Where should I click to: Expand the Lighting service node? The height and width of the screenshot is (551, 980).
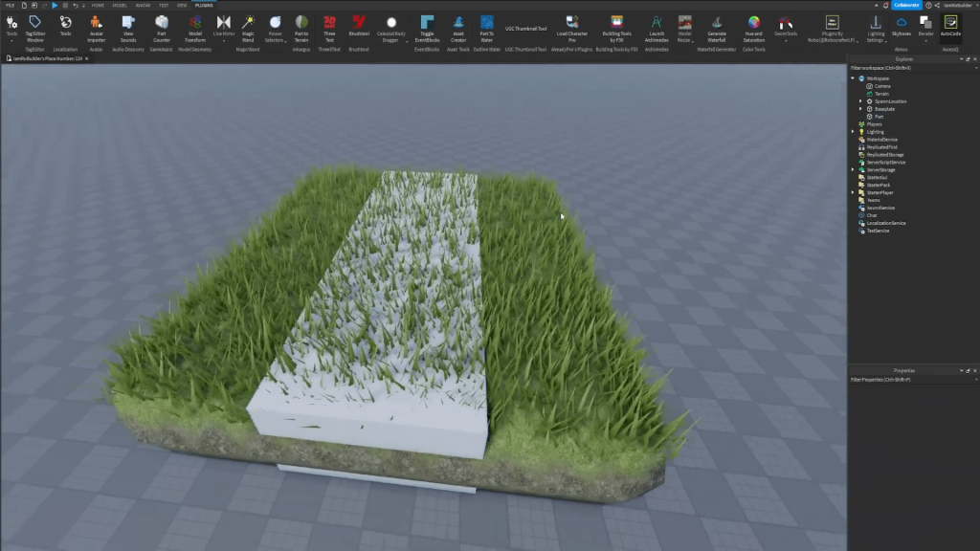(x=853, y=132)
